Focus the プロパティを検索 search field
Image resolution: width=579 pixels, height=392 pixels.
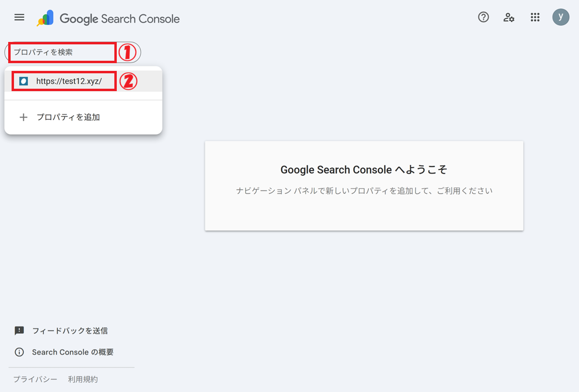[63, 52]
